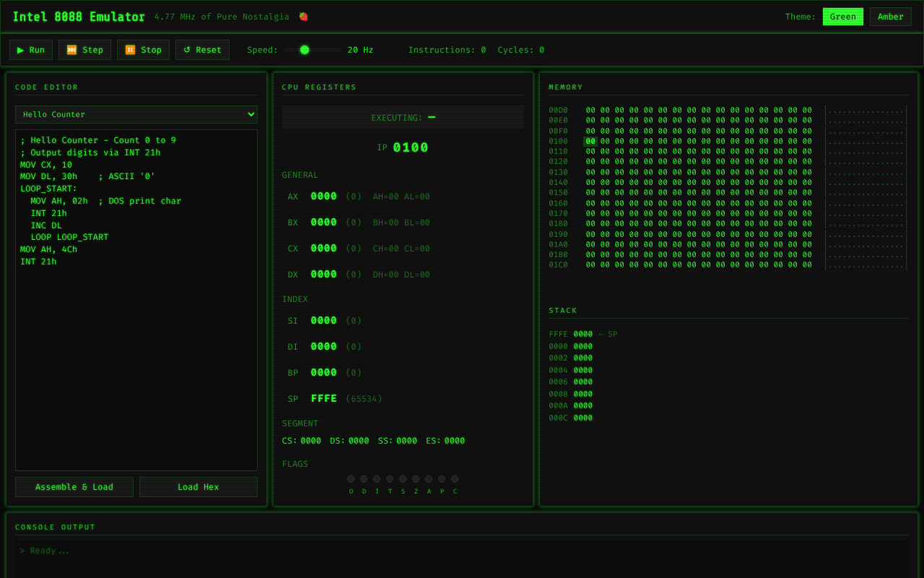The width and height of the screenshot is (924, 578).
Task: Click the Parity (P) flag indicator
Action: [x=442, y=479]
